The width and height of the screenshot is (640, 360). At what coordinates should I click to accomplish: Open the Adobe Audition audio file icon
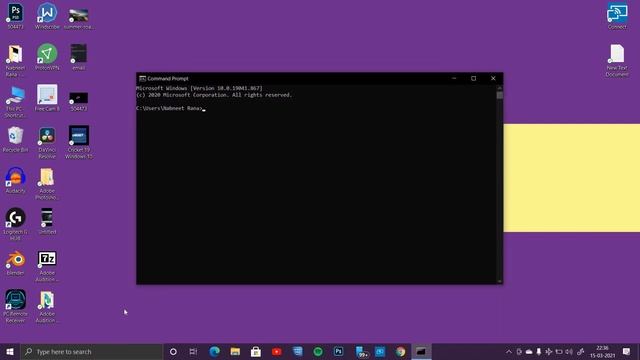click(47, 307)
